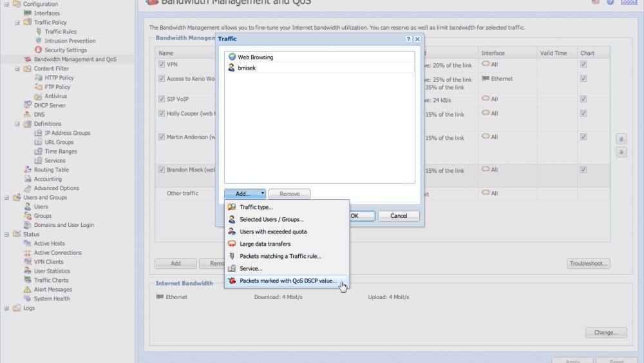644x363 pixels.
Task: Click the Traffic Charts icon
Action: (28, 280)
